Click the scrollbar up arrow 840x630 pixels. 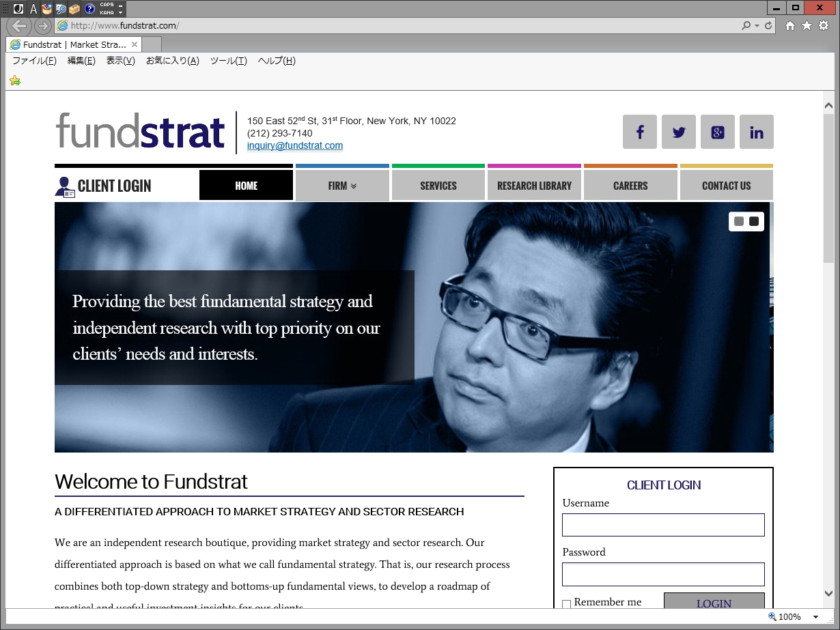(x=828, y=106)
